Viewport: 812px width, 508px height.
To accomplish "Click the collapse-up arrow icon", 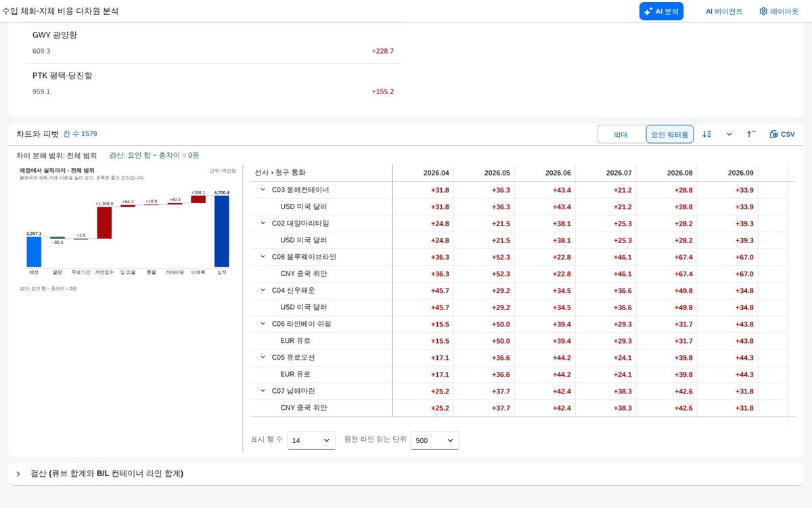I will [x=751, y=134].
